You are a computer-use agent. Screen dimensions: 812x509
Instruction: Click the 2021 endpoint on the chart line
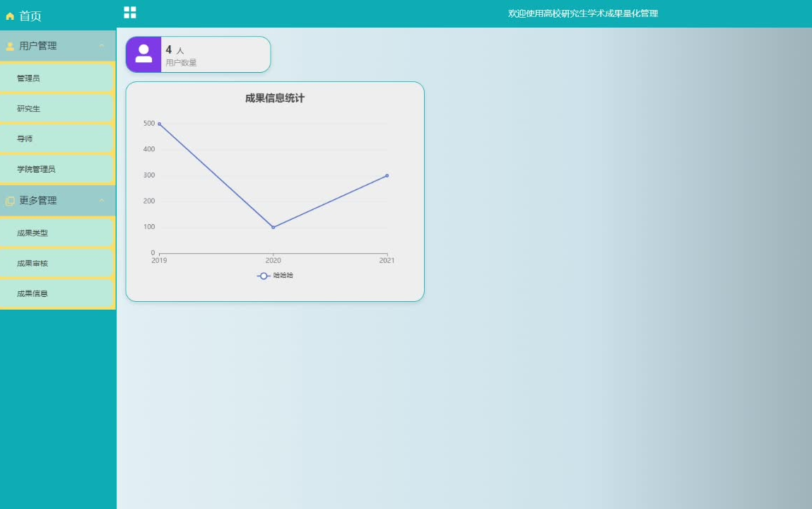tap(387, 175)
